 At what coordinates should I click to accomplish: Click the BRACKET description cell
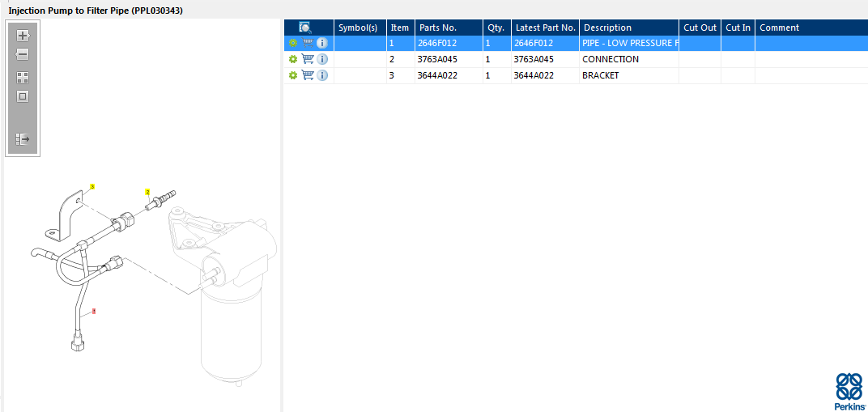[x=629, y=76]
